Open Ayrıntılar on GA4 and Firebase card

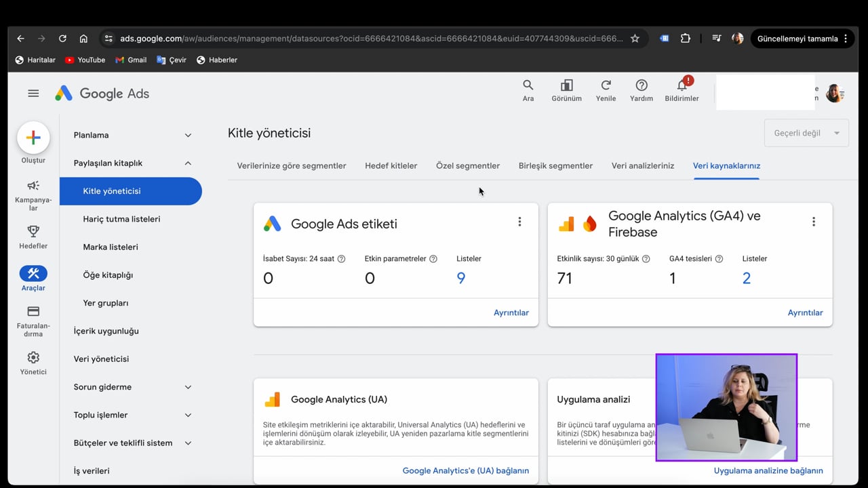[x=805, y=312]
